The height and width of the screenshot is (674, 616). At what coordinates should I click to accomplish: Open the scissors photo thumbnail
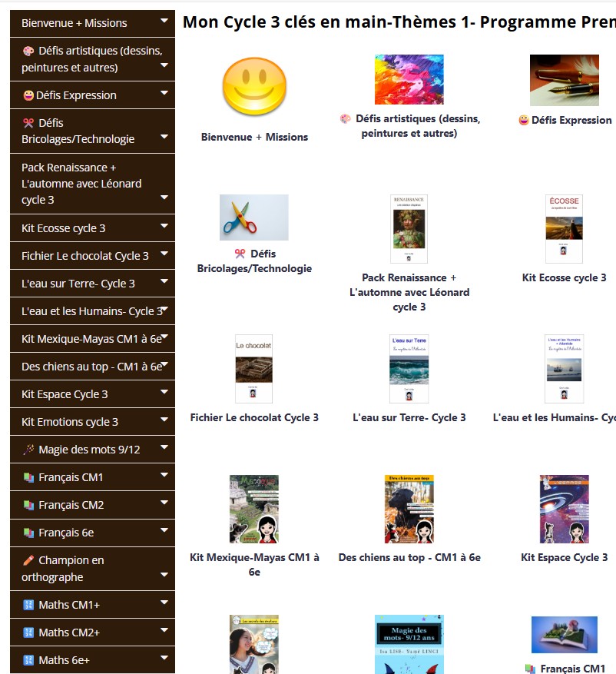tap(254, 217)
